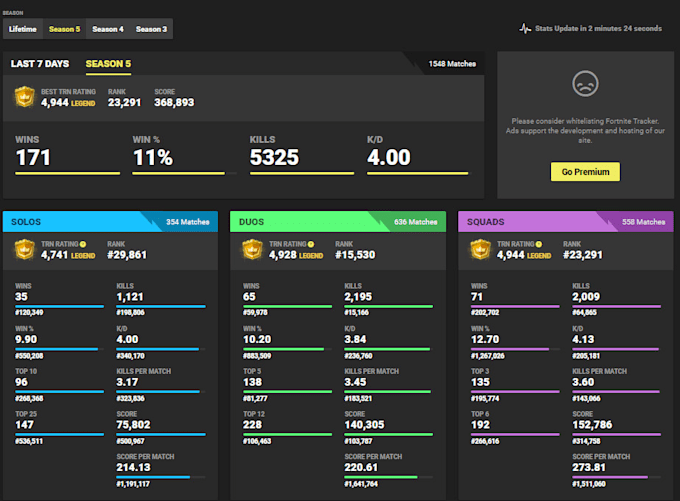Click the Duos score per match 220.61
Viewport: 680px width, 501px height.
(x=361, y=467)
